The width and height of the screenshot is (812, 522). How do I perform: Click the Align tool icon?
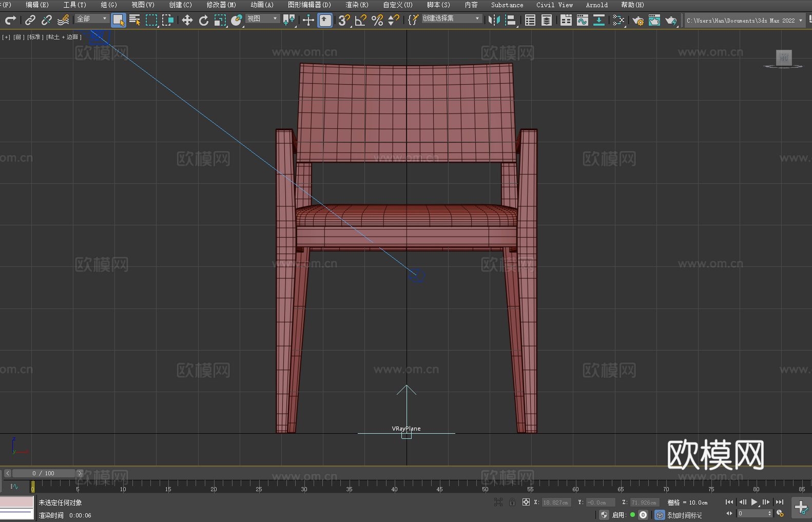pyautogui.click(x=511, y=20)
